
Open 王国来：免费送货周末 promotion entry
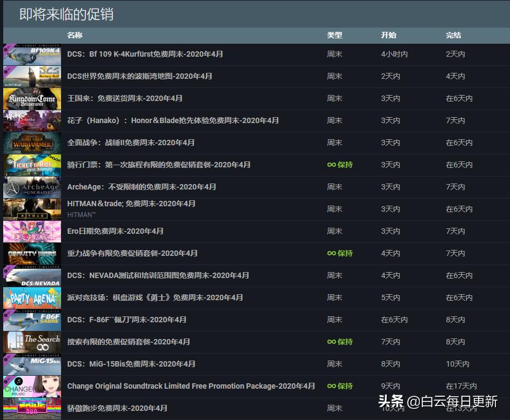[124, 98]
